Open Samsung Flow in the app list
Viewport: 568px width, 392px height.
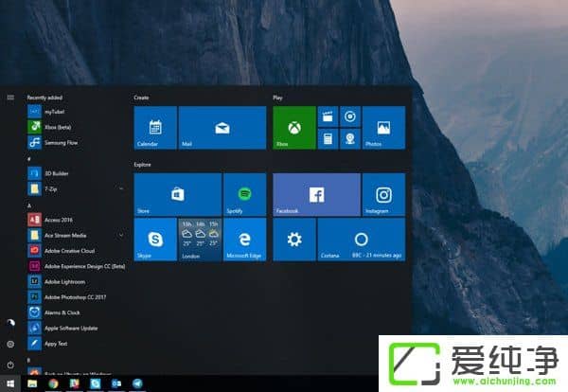click(76, 142)
